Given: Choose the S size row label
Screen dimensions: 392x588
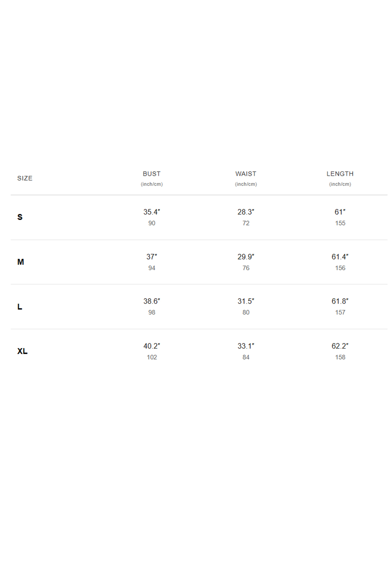Looking at the screenshot, I should coord(20,217).
